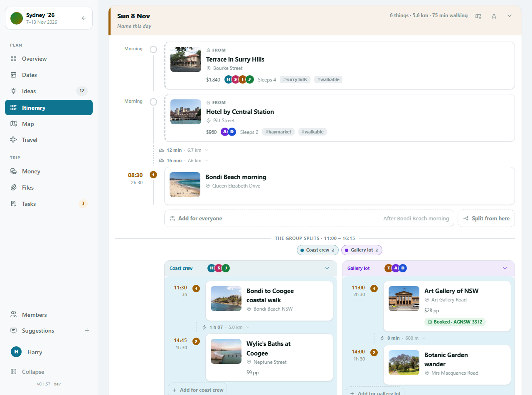Collapse the Sun 8 Nov day with header chevron
This screenshot has width=532, height=395.
tap(510, 16)
